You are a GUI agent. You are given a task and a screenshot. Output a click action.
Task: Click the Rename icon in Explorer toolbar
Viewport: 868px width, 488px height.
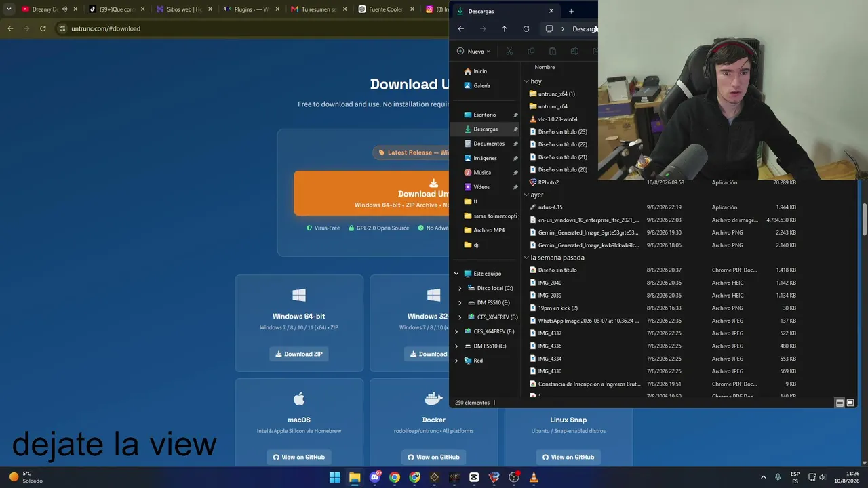point(574,51)
